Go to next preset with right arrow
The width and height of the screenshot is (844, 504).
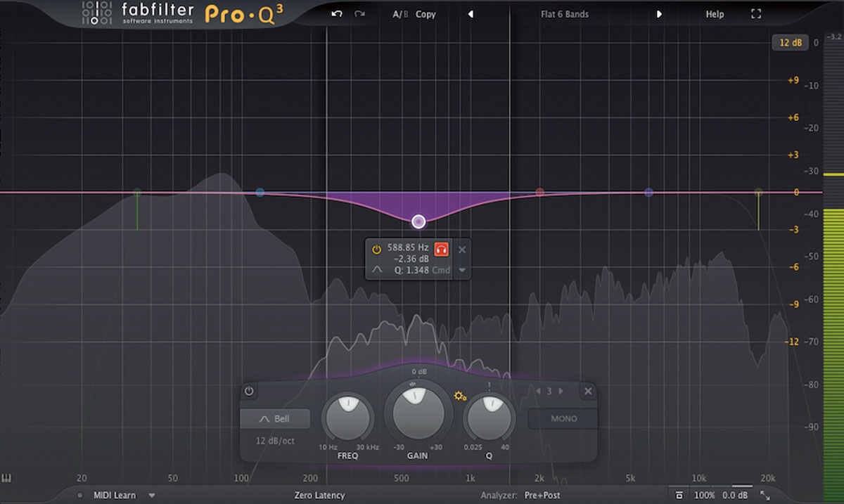pyautogui.click(x=659, y=14)
